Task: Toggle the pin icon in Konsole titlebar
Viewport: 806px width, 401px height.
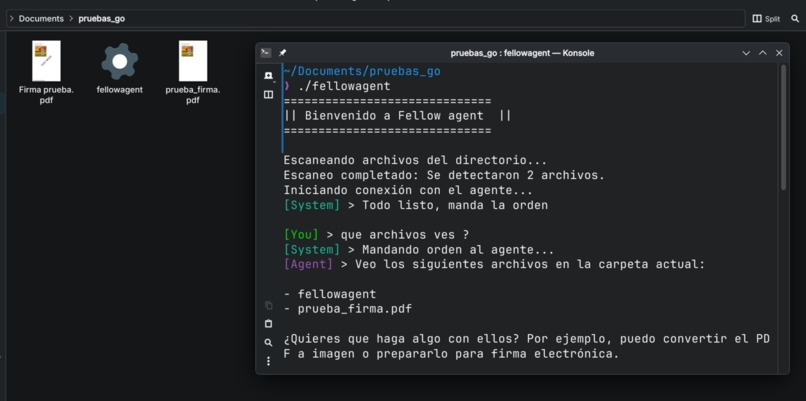Action: (282, 52)
